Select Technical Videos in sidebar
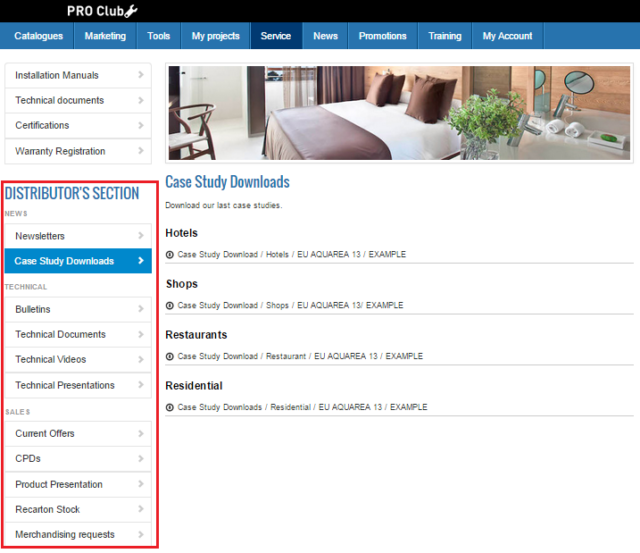The height and width of the screenshot is (553, 640). pos(51,360)
